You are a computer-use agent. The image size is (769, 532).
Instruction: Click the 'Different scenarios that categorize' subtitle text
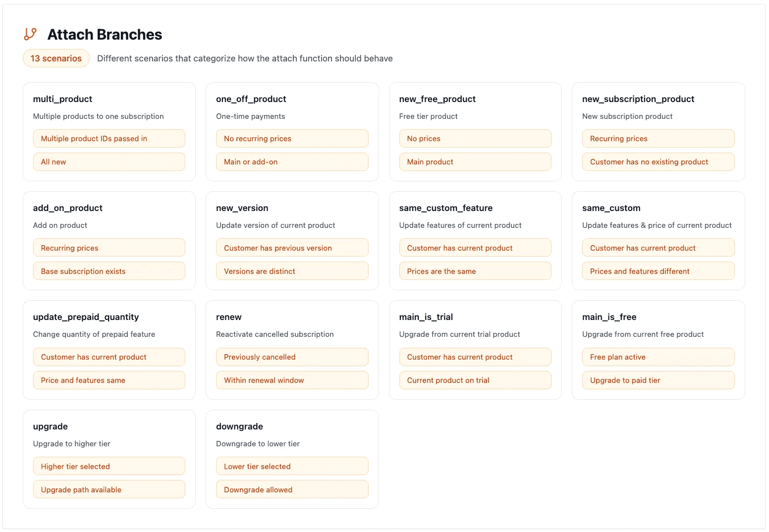pyautogui.click(x=245, y=58)
